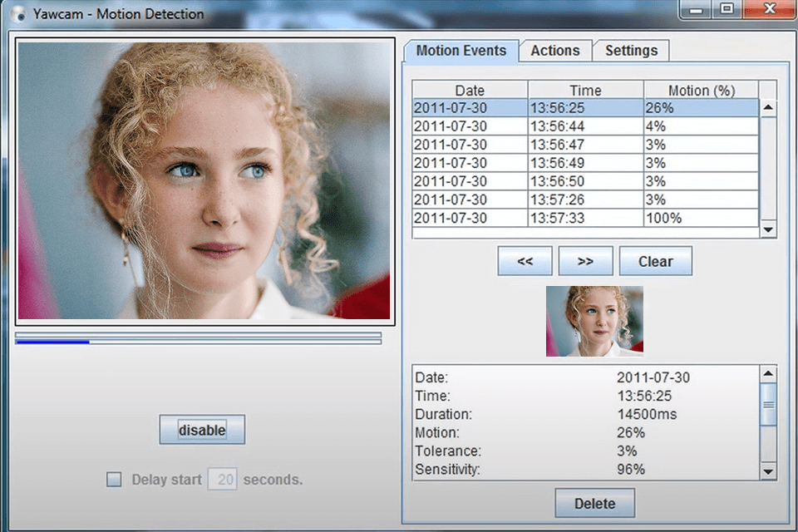Switch to the Actions tab
Viewport: 798px width, 532px height.
[x=555, y=51]
